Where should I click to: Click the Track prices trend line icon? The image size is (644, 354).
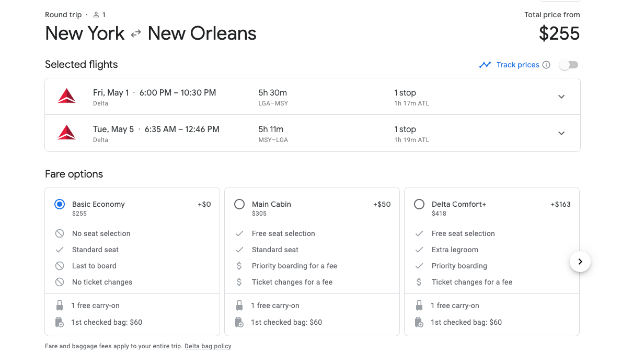pos(485,65)
